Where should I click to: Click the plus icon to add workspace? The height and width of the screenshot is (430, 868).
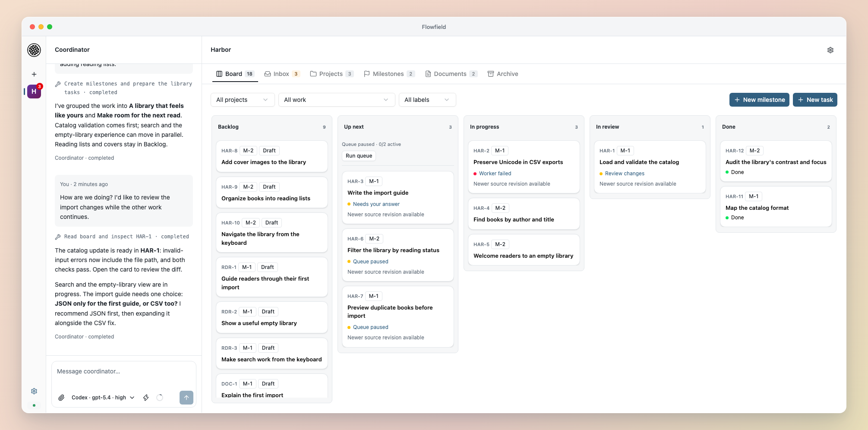point(34,74)
